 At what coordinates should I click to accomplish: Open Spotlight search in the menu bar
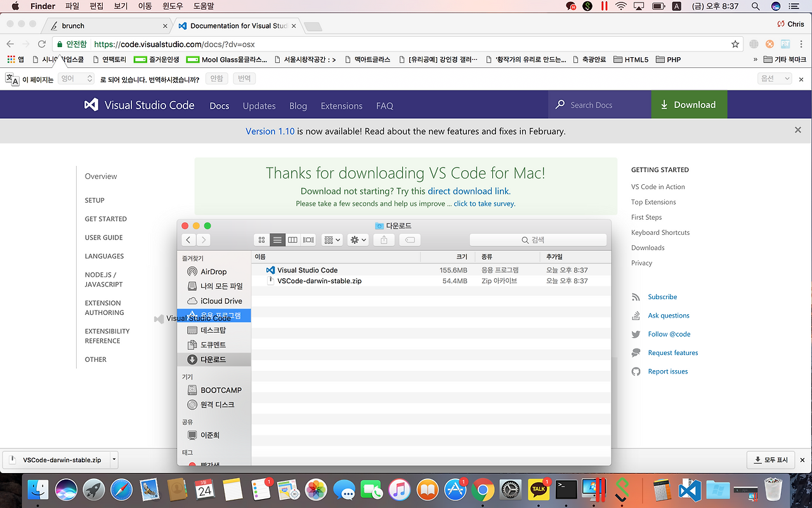[x=756, y=6]
